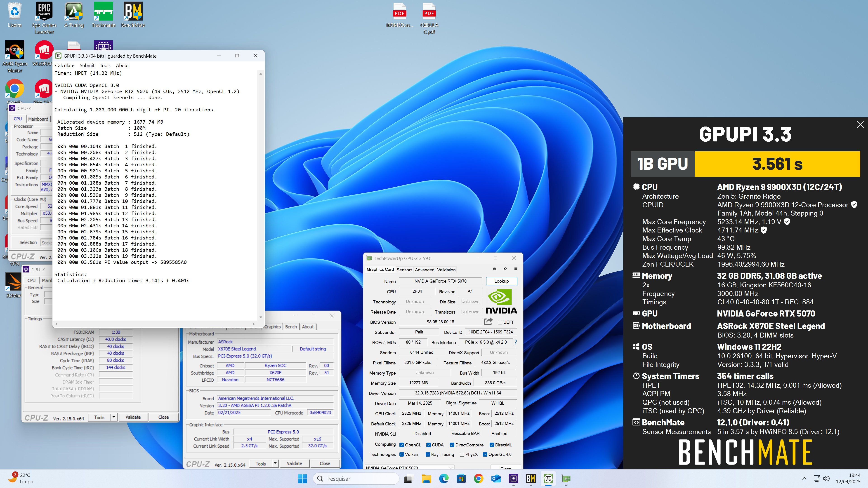The image size is (868, 488).
Task: Switch to GPUPI pi icon on taskbar
Action: 548,479
